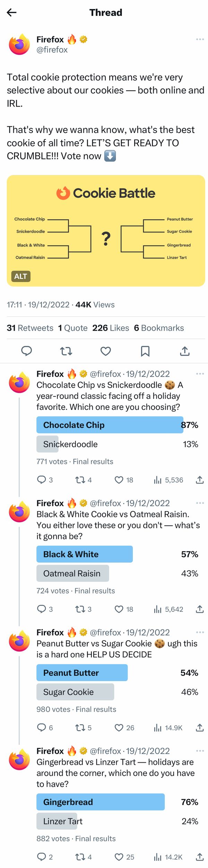
Task: Open the reply composer on the main tweet
Action: click(x=26, y=351)
